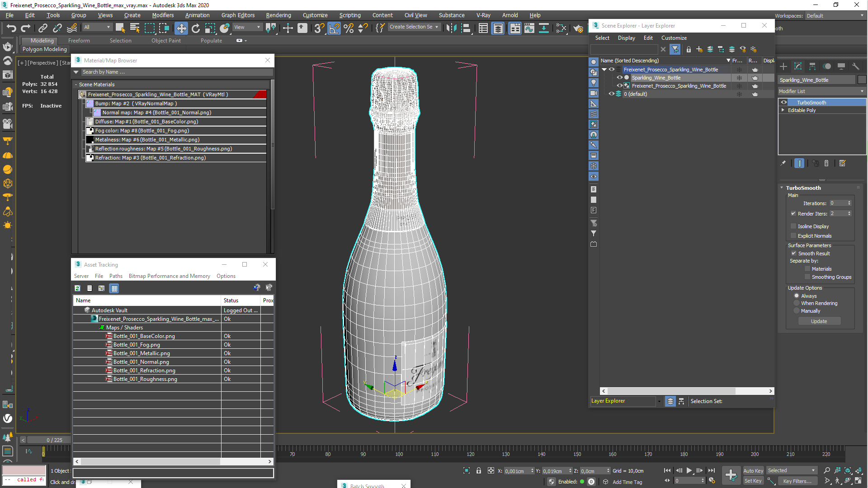Toggle the Smooth Result checkbox
The image size is (868, 488).
tap(793, 253)
